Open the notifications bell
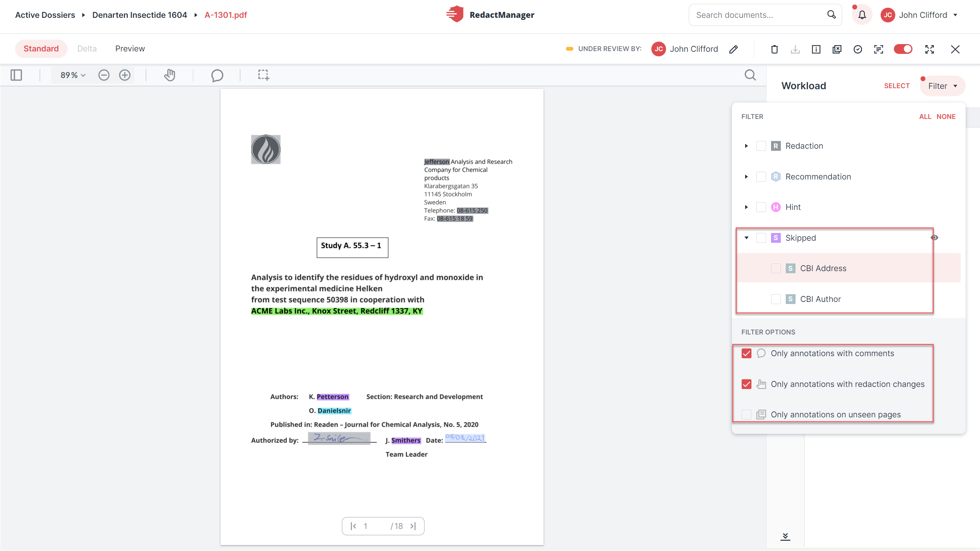Image resolution: width=980 pixels, height=551 pixels. tap(862, 15)
